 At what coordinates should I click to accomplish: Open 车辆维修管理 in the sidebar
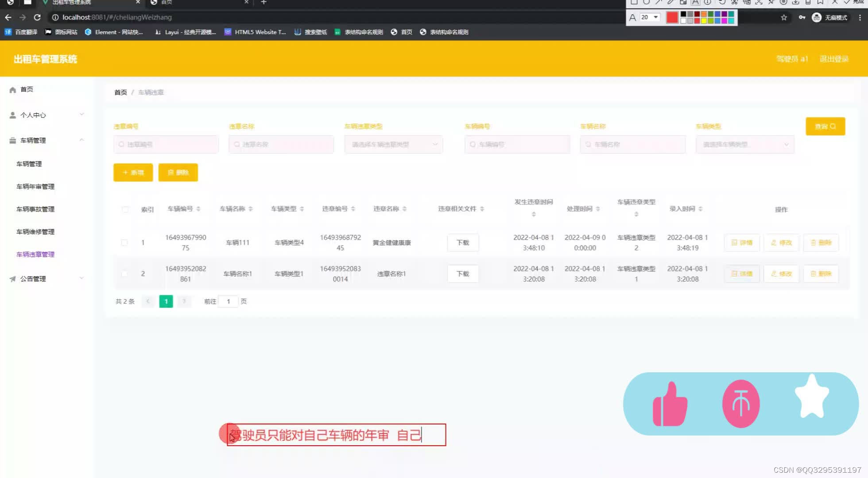click(x=35, y=231)
